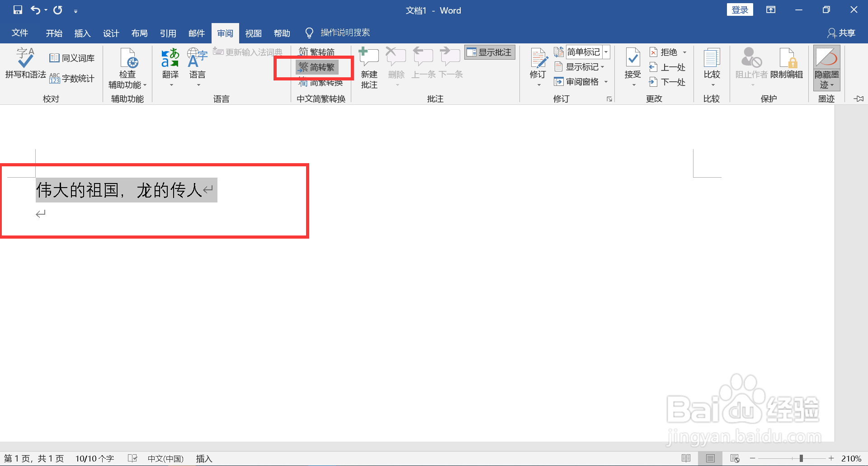Open the 修订 group dialog launcher
This screenshot has height=466, width=868.
click(609, 99)
